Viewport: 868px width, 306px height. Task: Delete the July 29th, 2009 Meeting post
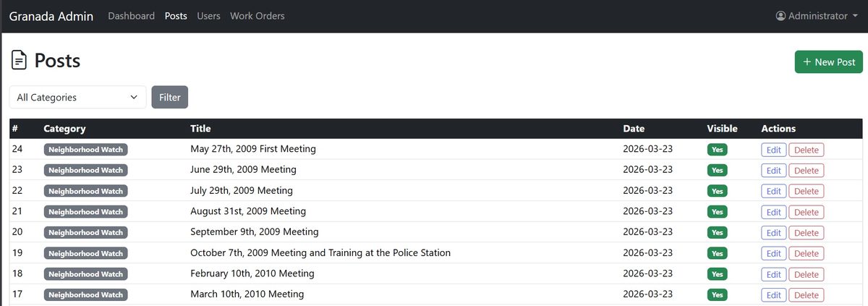(807, 191)
